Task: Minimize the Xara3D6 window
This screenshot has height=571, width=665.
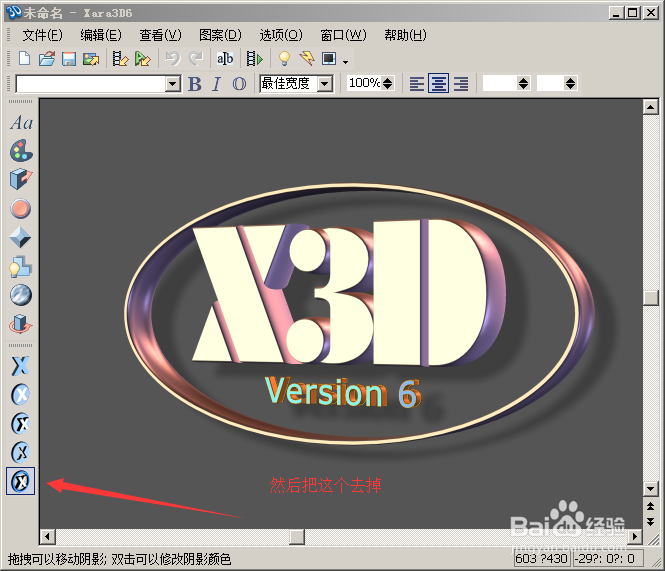Action: pyautogui.click(x=616, y=13)
